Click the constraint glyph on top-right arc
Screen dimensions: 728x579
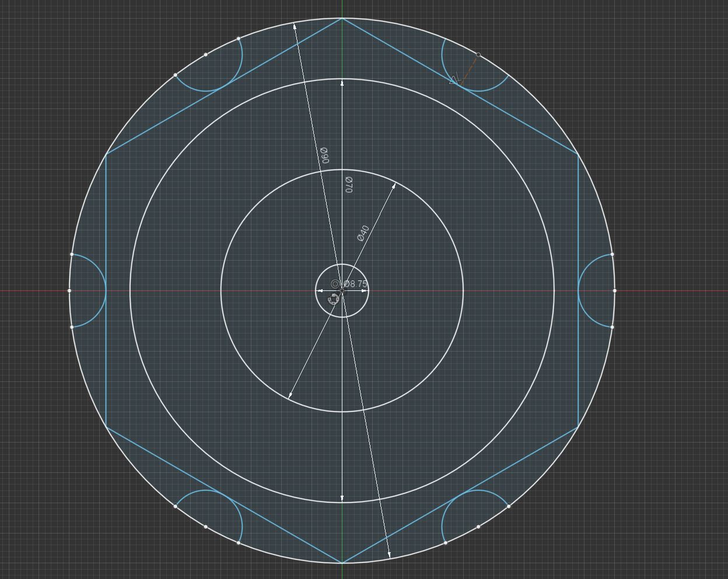tap(454, 79)
